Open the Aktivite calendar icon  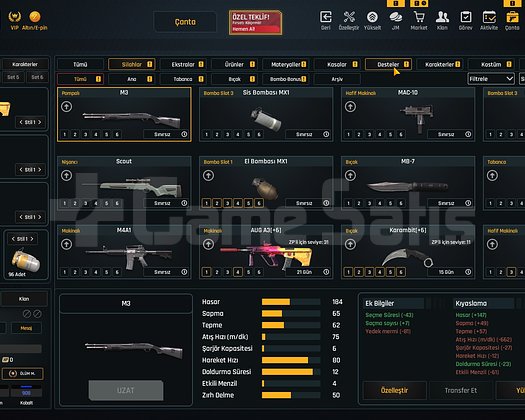489,17
